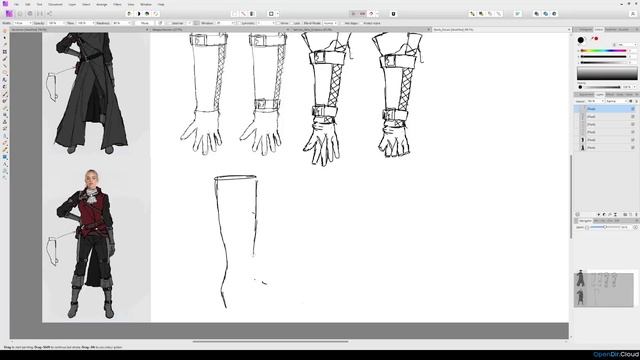Apply Auto White Balance from the toolbar
The width and height of the screenshot is (640, 360).
point(156,13)
